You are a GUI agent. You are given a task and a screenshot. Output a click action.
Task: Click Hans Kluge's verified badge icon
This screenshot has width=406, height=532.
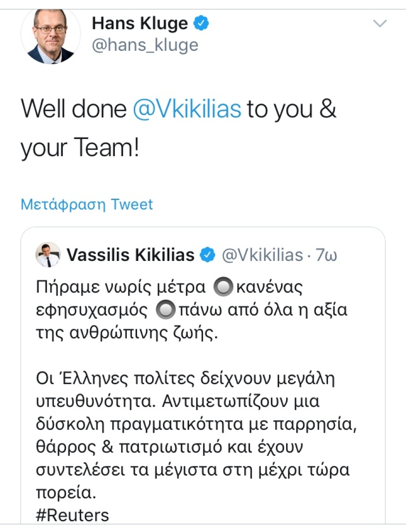pos(201,22)
